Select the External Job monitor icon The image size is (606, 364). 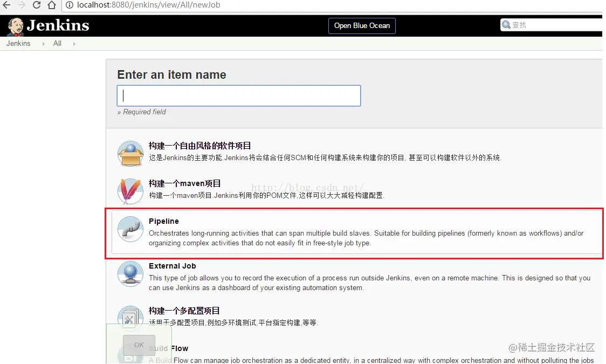coord(130,274)
